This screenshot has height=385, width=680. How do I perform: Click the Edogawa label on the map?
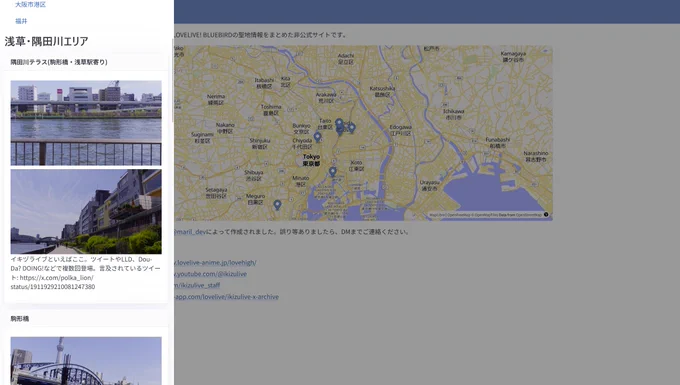click(x=400, y=130)
